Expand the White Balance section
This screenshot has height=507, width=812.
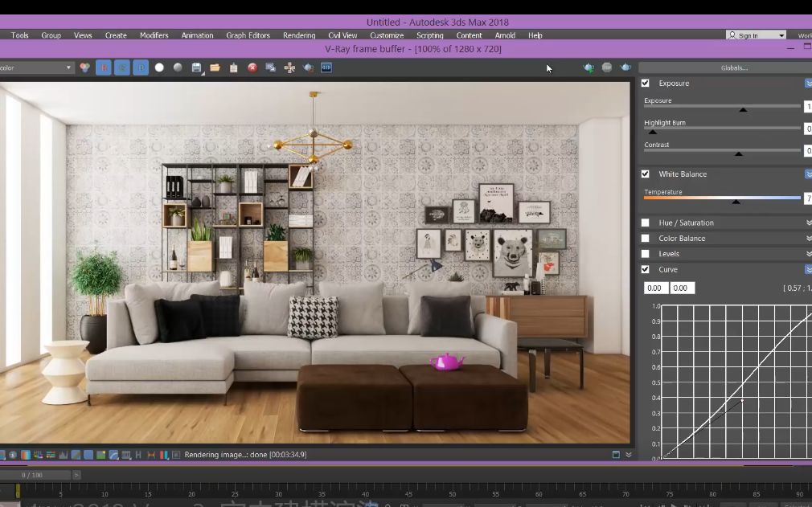tap(807, 174)
